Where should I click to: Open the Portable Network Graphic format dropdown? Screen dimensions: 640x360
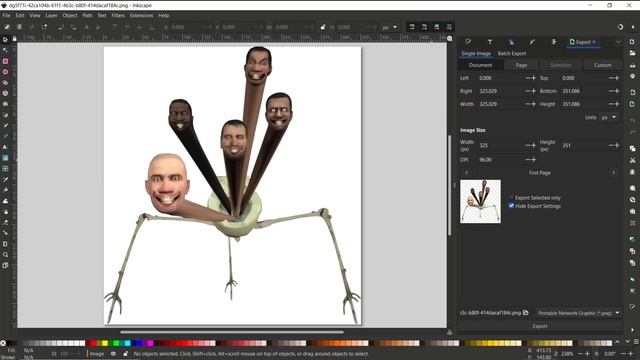[x=578, y=313]
